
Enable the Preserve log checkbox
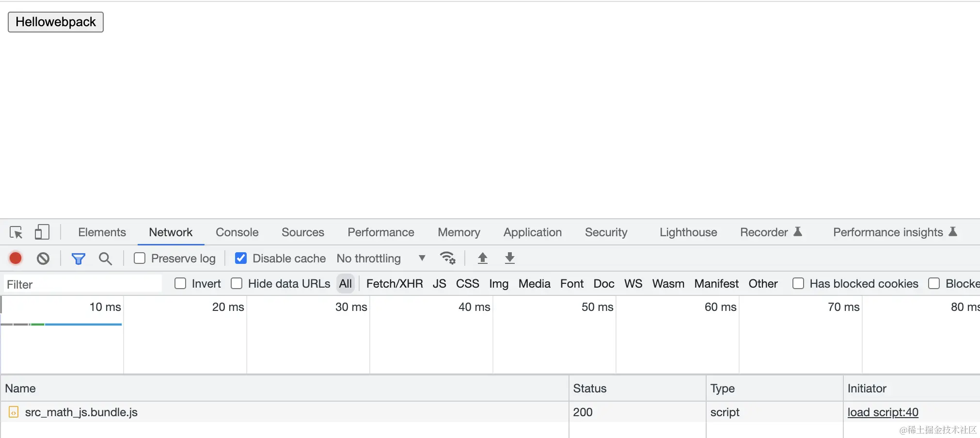(140, 258)
